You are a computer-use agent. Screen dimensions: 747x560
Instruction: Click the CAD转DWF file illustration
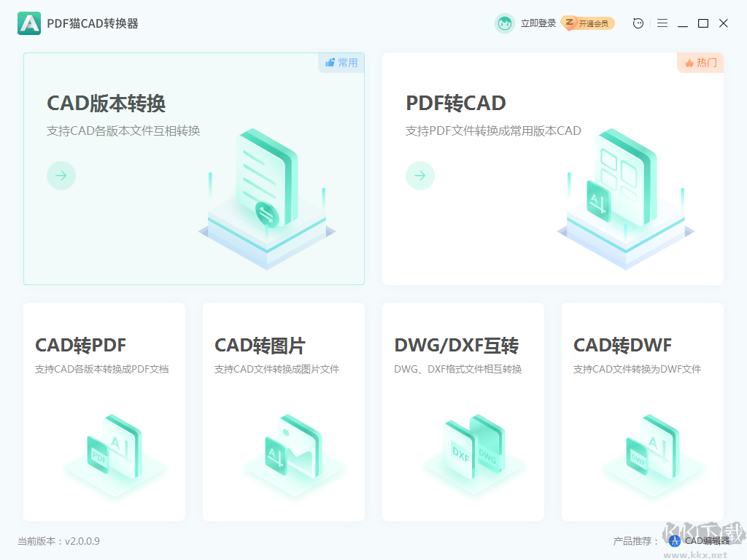(653, 455)
